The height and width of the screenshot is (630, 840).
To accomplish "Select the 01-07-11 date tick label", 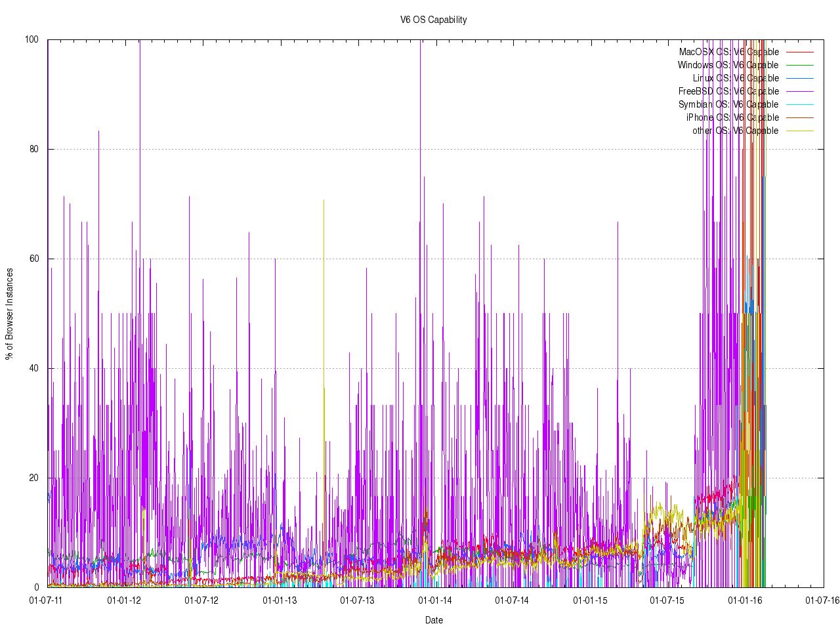I will [46, 600].
